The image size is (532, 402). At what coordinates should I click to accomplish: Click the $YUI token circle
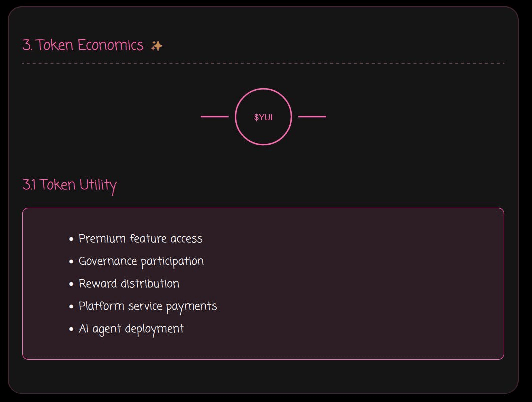coord(263,117)
